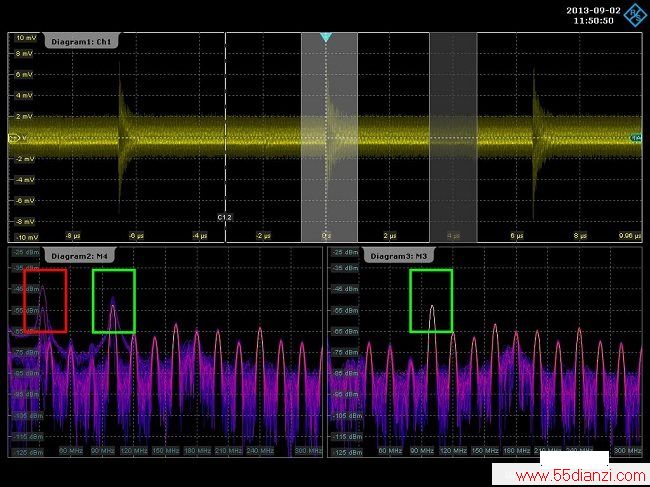Click the 4 mV vertical scale label
This screenshot has width=650, height=487.
pos(24,95)
